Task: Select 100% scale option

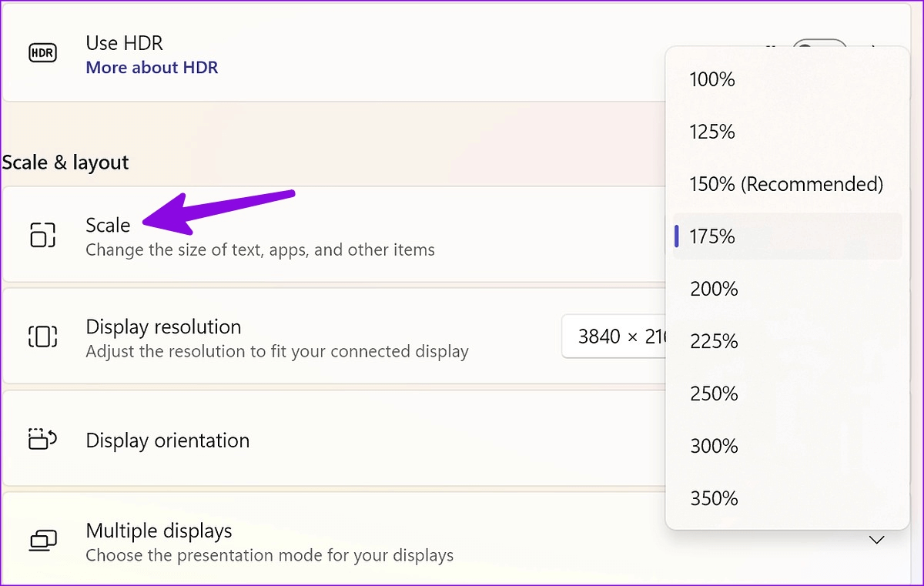Action: [x=712, y=79]
